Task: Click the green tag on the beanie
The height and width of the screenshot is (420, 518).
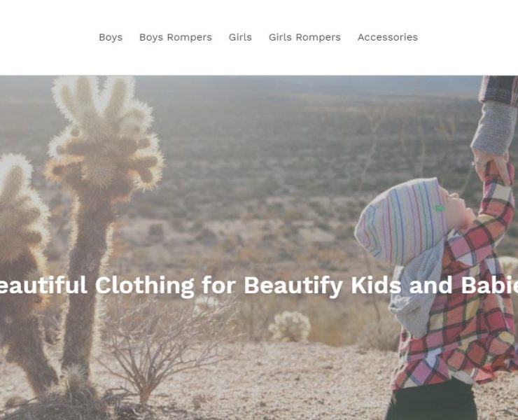Action: pos(440,208)
